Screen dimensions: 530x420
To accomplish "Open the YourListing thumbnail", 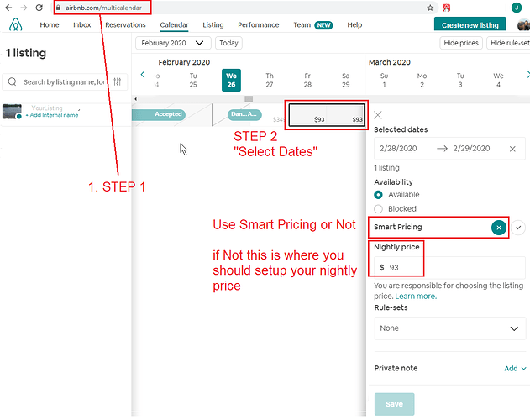I will click(12, 112).
